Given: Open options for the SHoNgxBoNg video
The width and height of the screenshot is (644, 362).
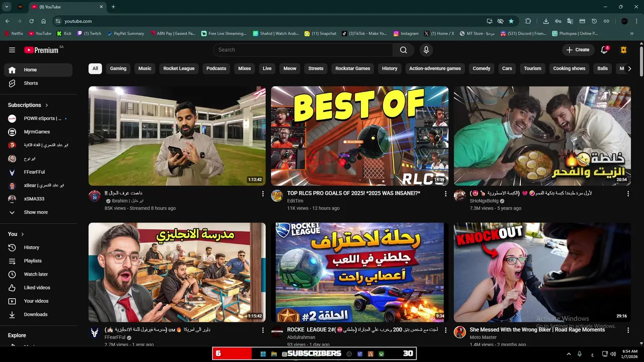Looking at the screenshot, I should (628, 194).
